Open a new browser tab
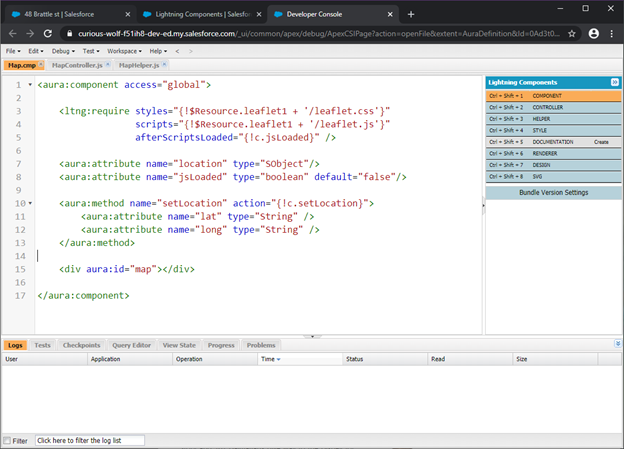Image resolution: width=624 pixels, height=449 pixels. [411, 14]
